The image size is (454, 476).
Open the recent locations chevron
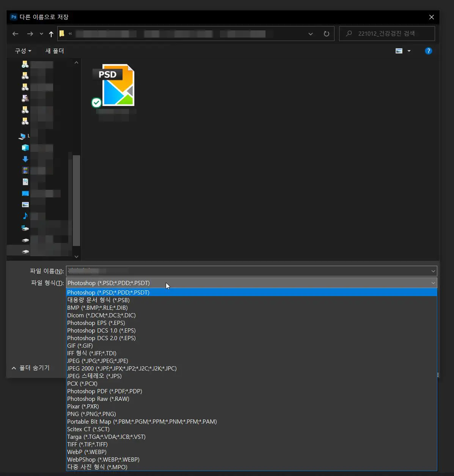[x=41, y=34]
